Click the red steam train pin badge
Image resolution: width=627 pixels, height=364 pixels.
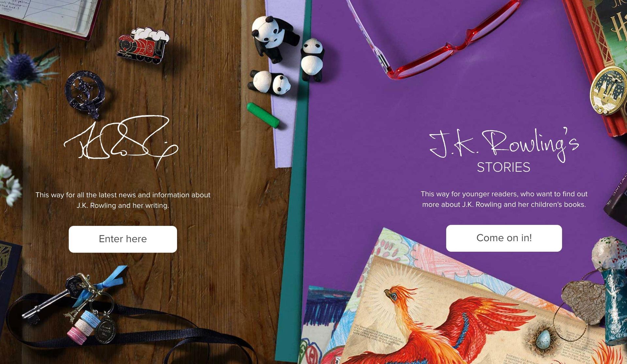coord(143,45)
